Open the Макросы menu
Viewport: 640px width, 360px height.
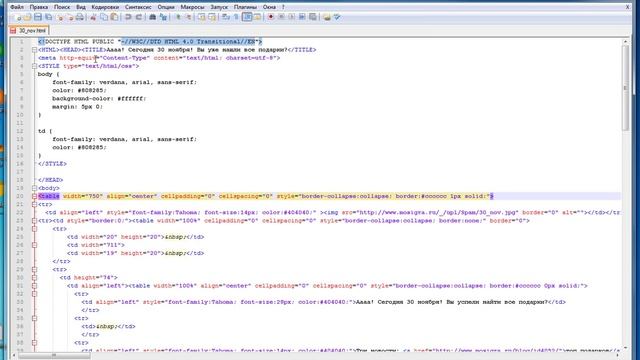pos(192,7)
